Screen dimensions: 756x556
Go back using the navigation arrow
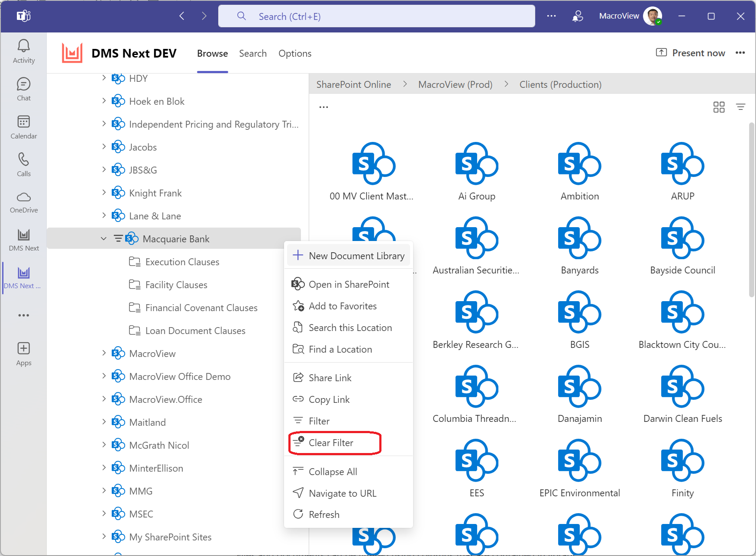coord(182,16)
